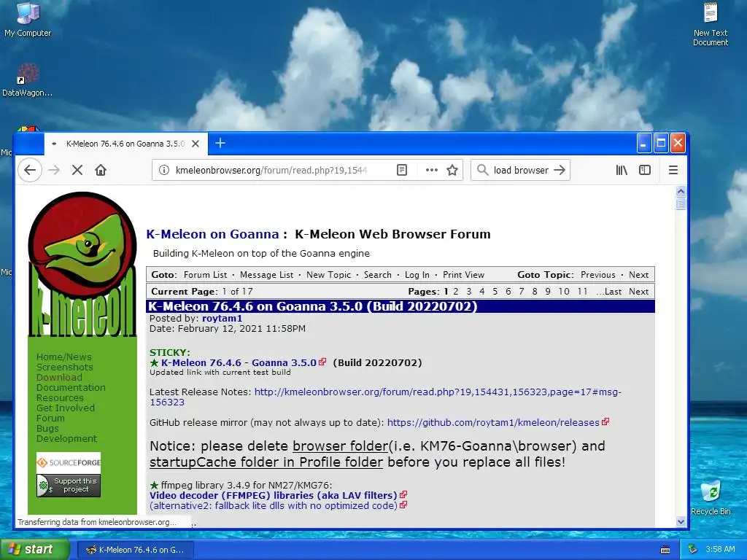Jump to page 11 of thread
The height and width of the screenshot is (560, 747).
point(582,292)
